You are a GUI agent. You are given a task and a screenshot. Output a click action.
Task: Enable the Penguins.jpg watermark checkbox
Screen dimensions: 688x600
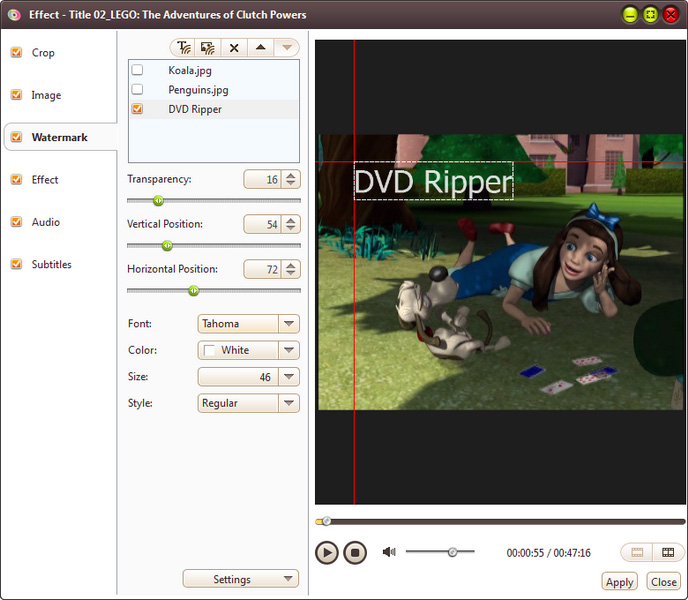[x=137, y=89]
